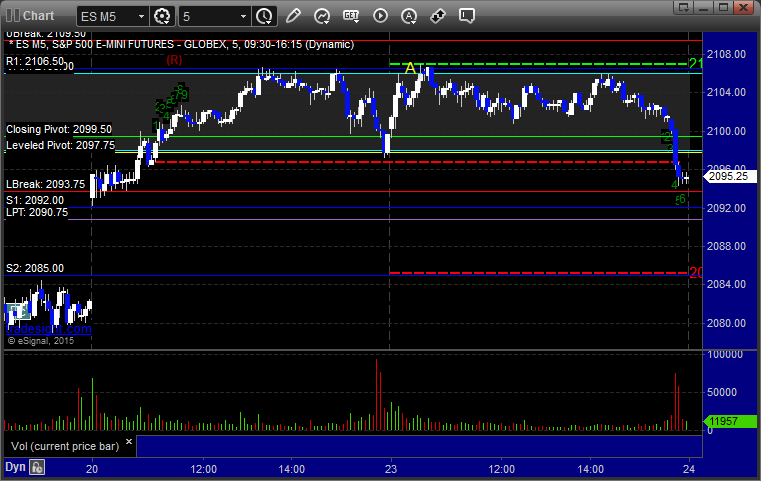761x481 pixels.
Task: Click the yellow A marker on chart
Action: 411,68
